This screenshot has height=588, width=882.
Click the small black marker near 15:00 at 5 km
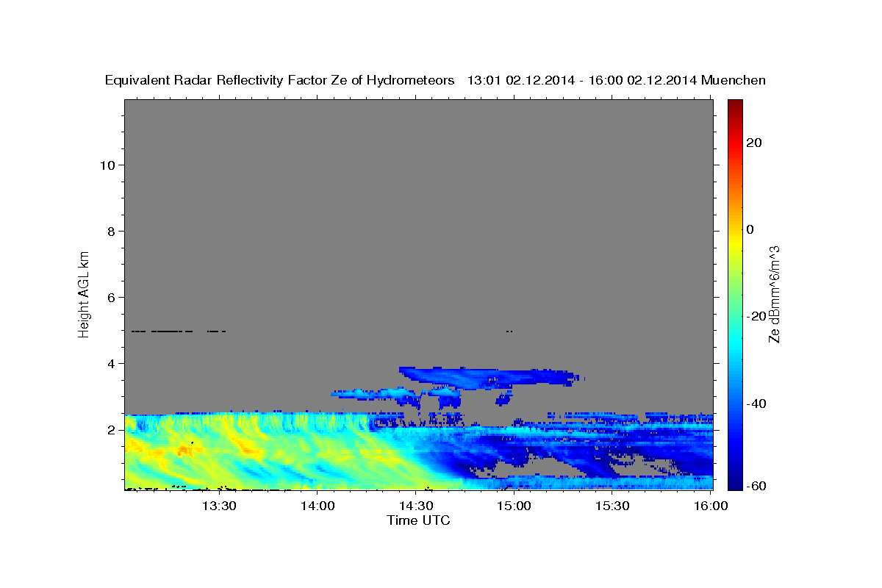(509, 331)
